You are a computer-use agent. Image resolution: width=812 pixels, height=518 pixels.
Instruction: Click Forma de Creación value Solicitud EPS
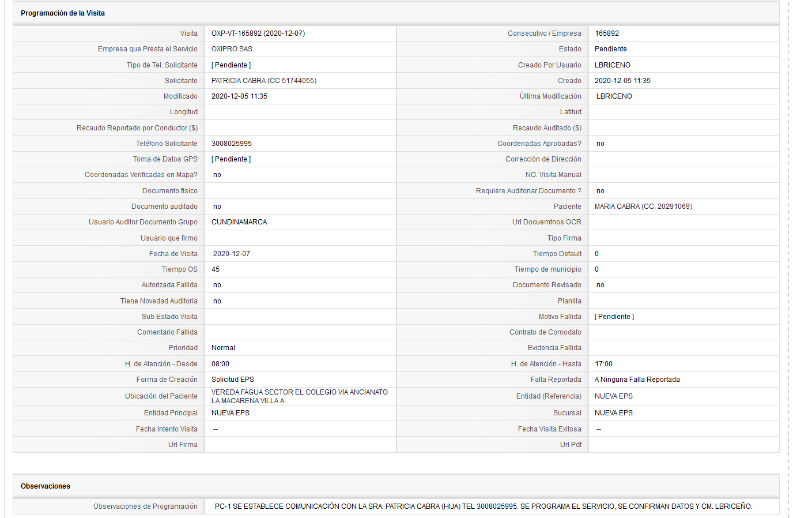[x=233, y=380]
